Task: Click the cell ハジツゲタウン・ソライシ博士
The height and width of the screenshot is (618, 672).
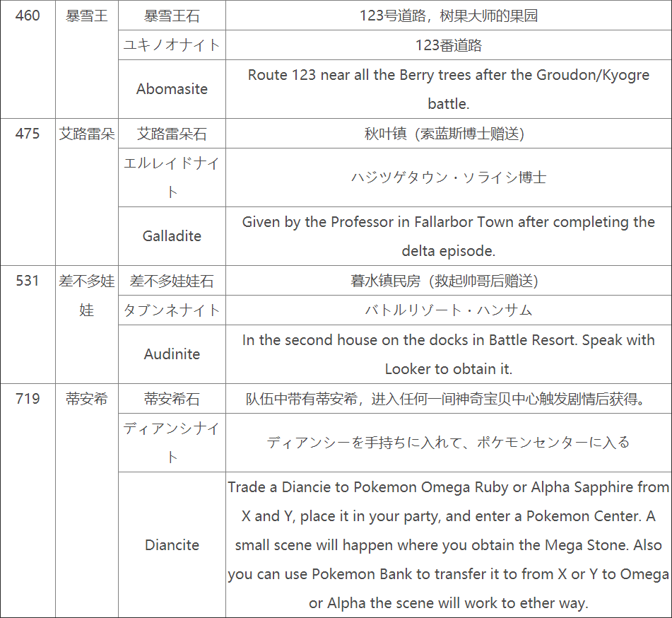Action: coord(448,177)
